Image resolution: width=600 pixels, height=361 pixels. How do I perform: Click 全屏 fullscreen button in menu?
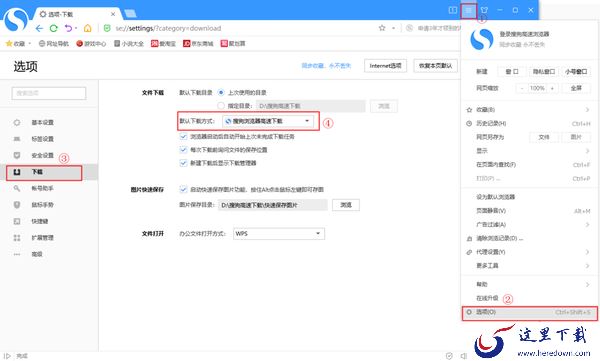[576, 88]
